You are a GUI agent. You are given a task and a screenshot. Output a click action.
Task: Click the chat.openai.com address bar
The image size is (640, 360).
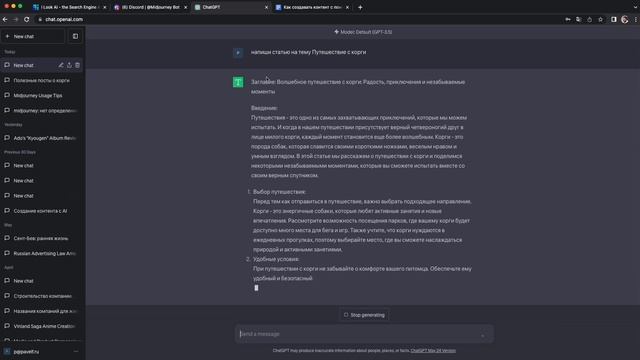click(x=298, y=19)
